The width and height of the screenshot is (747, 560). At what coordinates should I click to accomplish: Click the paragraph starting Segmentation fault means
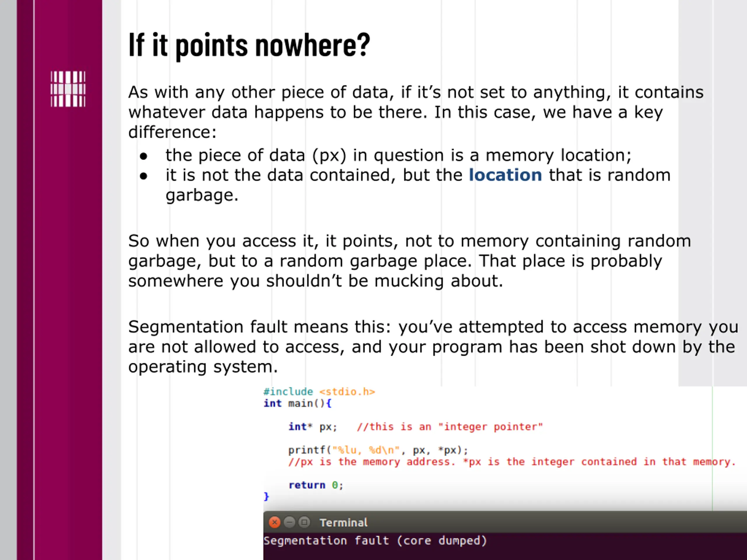[x=433, y=347]
